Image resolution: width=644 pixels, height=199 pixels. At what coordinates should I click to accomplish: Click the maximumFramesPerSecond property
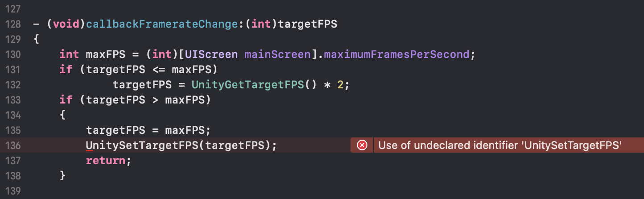[x=397, y=54]
